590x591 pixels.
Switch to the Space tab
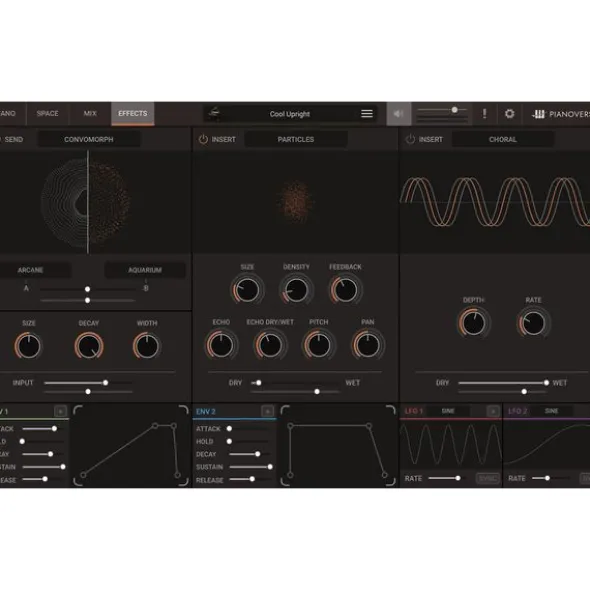point(48,113)
